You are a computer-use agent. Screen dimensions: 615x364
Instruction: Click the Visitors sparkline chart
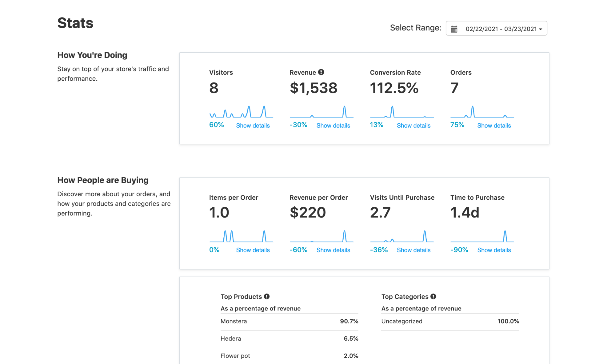point(241,112)
